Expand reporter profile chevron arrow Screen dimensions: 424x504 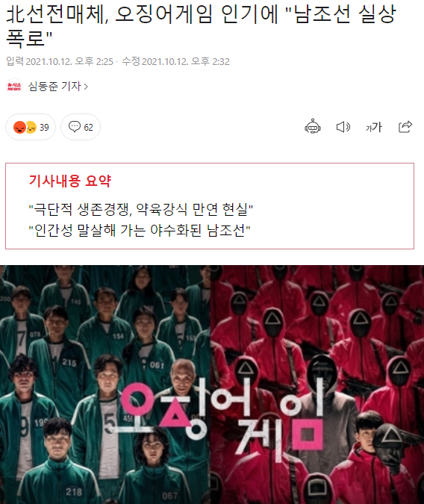[86, 87]
